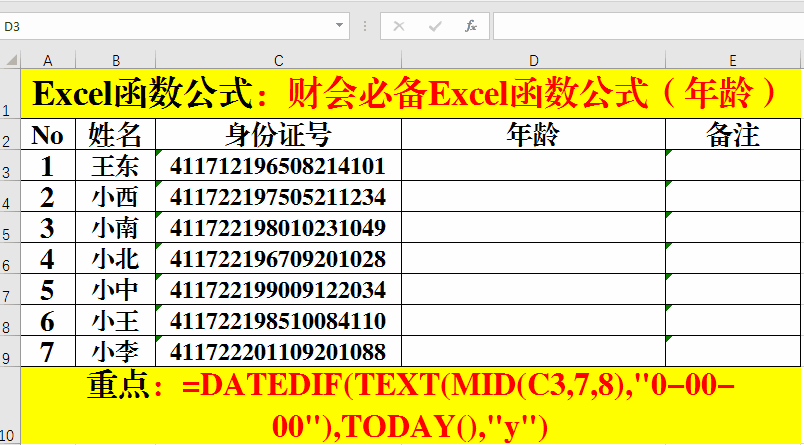Expand the Name Box dropdown arrow
Viewport: 804px width, 445px height.
339,26
